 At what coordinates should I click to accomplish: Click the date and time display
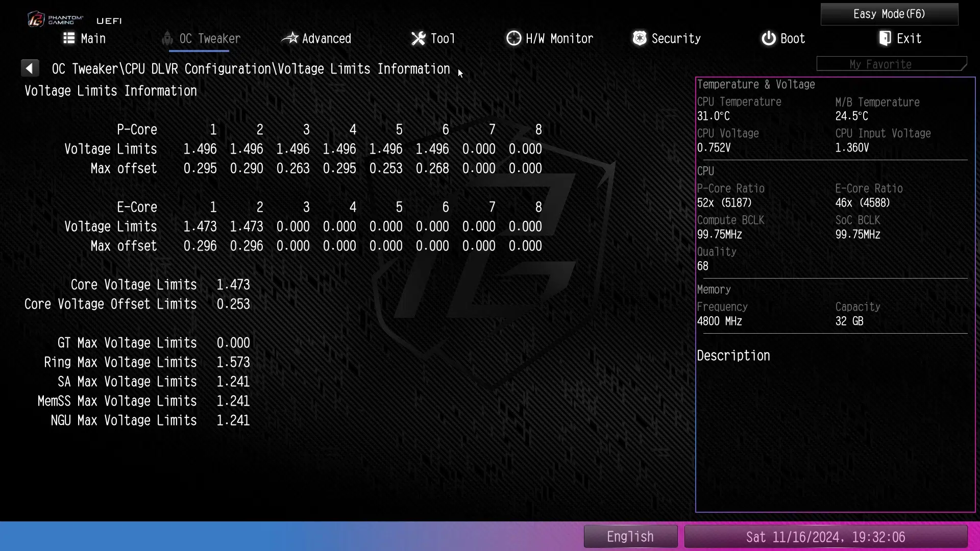pyautogui.click(x=825, y=537)
